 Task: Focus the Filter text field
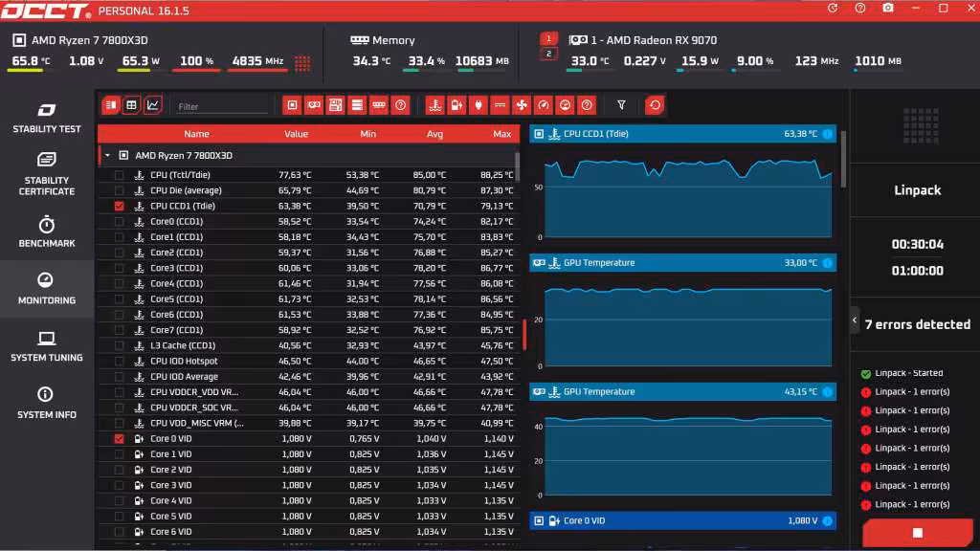pyautogui.click(x=222, y=107)
